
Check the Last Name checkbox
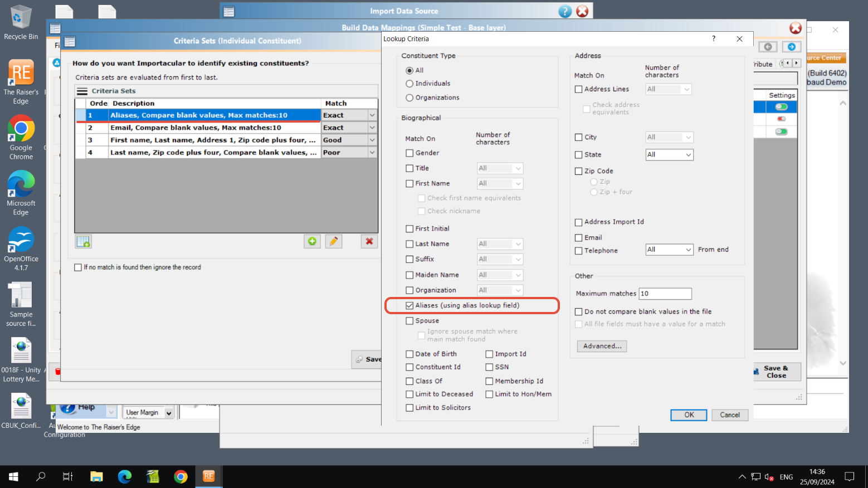409,244
